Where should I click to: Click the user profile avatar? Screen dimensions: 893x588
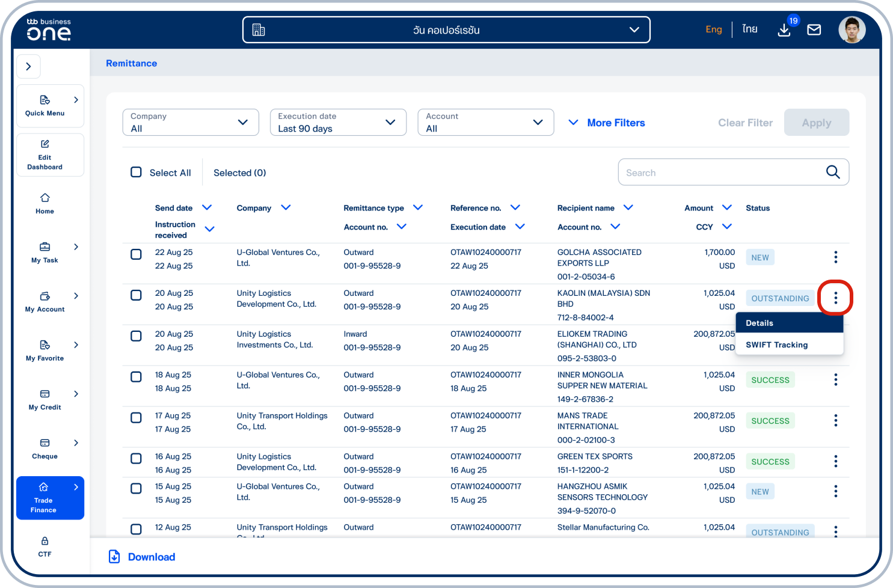click(852, 29)
